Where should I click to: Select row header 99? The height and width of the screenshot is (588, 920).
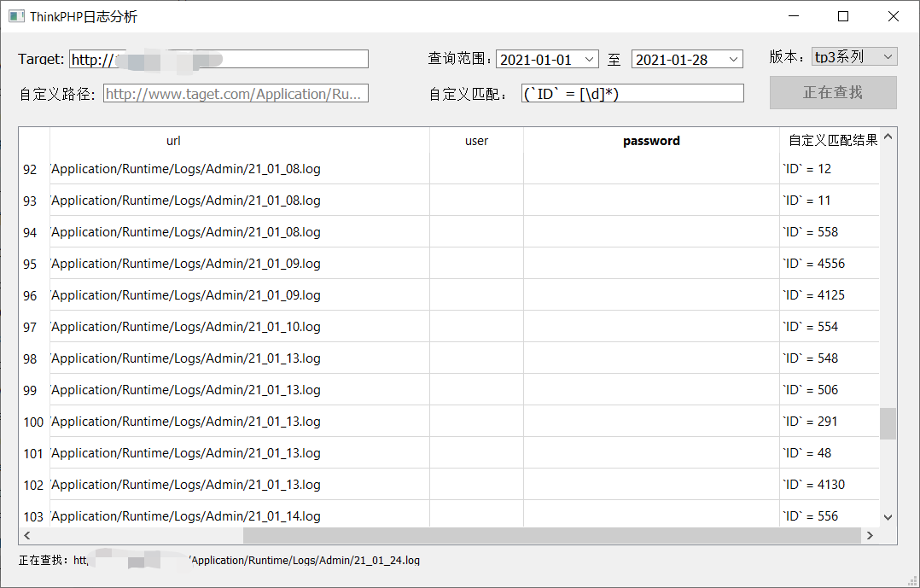(34, 390)
